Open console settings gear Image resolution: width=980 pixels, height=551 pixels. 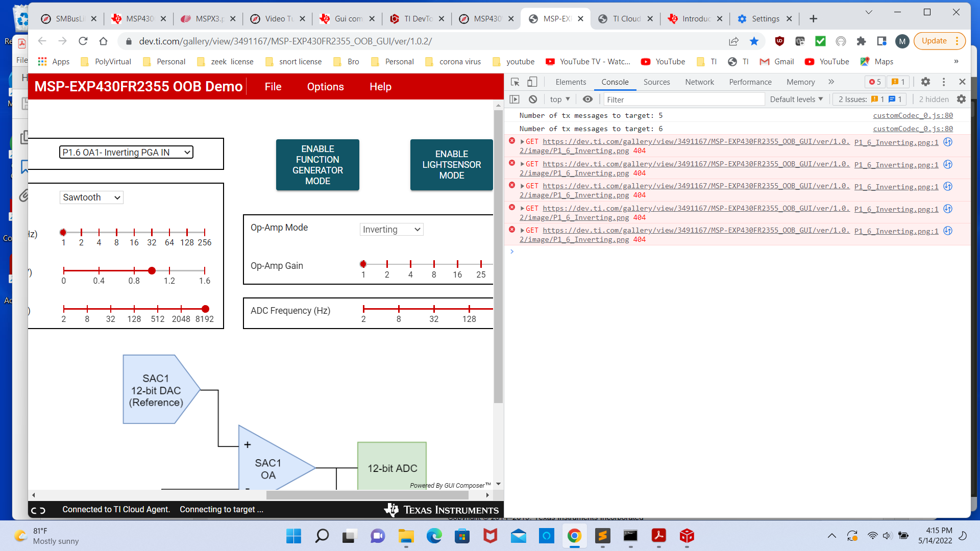(x=961, y=99)
